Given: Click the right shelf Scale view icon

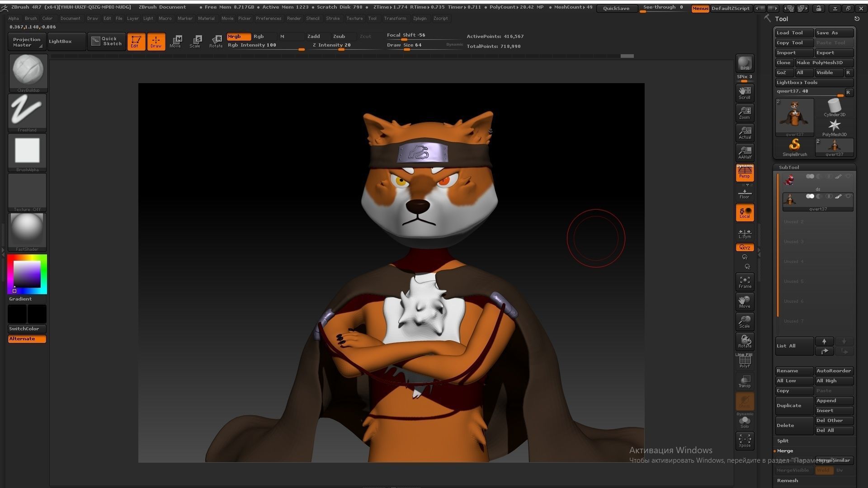Looking at the screenshot, I should 745,322.
